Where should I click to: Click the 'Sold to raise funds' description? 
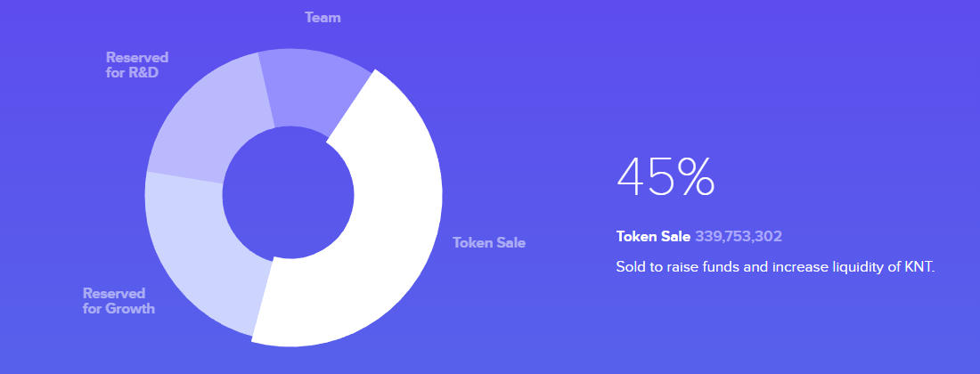pos(774,268)
